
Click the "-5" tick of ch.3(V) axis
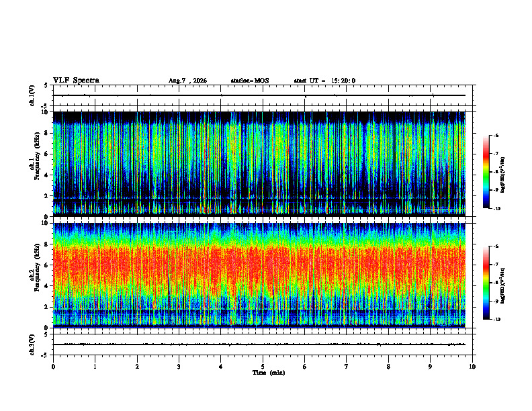[x=45, y=355]
